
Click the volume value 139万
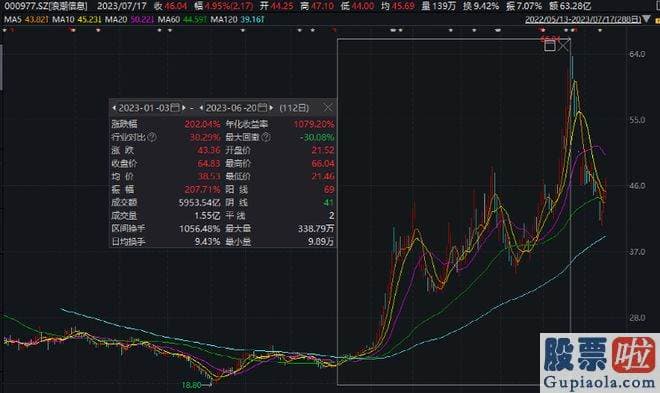[444, 6]
